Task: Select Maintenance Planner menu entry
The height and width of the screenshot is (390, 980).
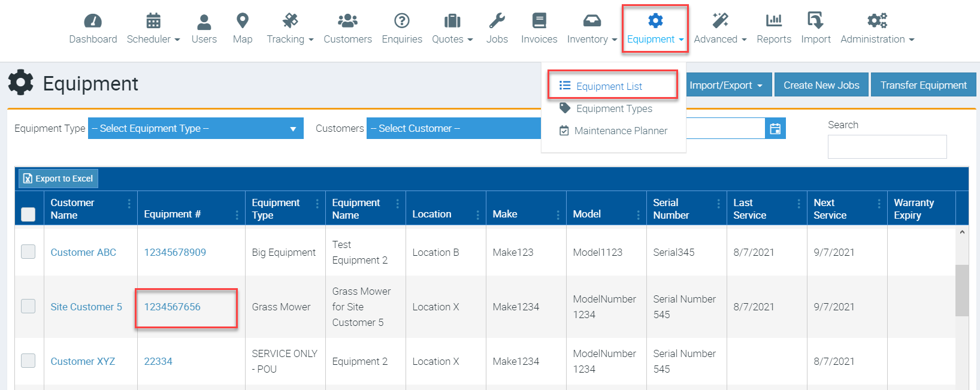Action: (x=620, y=131)
